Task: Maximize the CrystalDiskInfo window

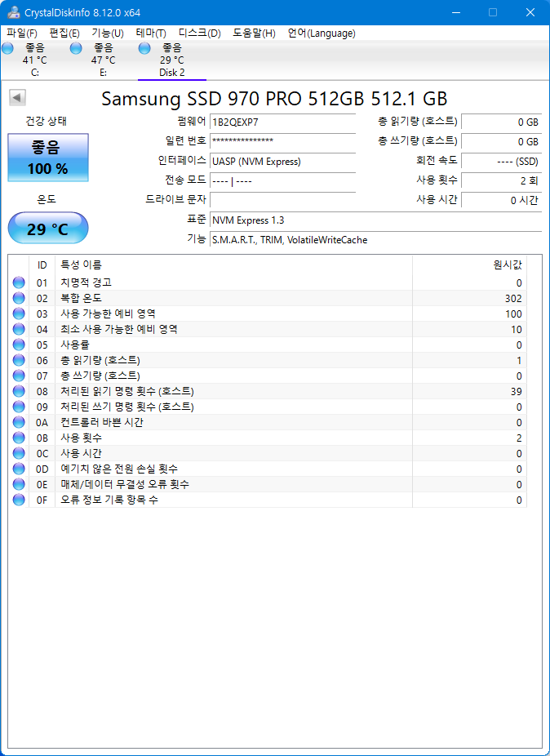Action: [493, 12]
